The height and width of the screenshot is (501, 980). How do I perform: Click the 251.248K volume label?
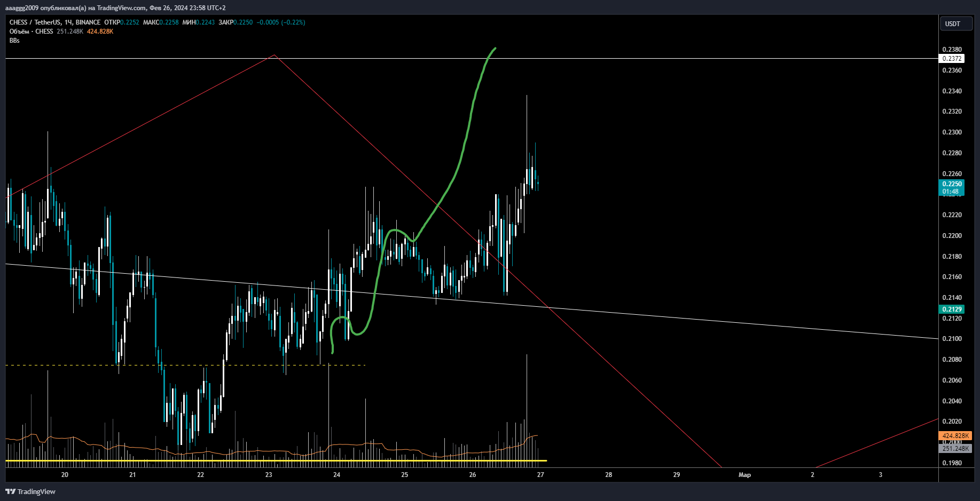click(x=955, y=449)
